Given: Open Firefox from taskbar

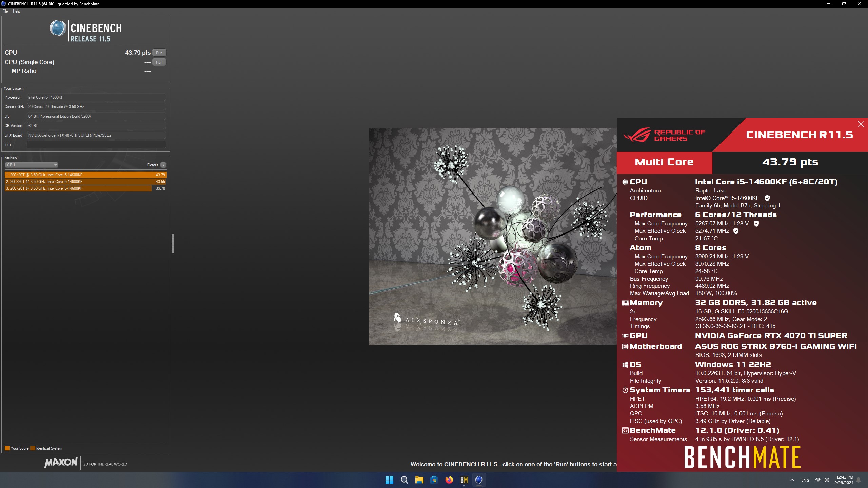Looking at the screenshot, I should [x=449, y=480].
